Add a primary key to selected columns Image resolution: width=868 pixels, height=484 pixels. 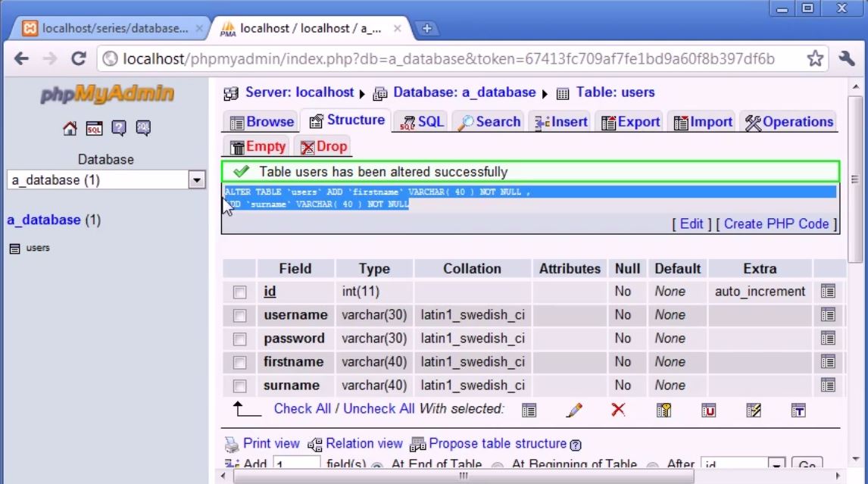coord(663,410)
